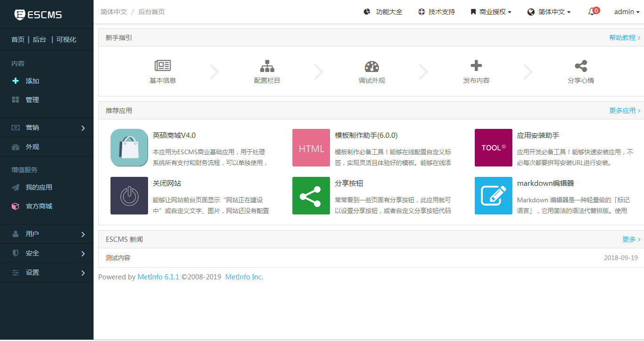Open the 商业授权 dropdown

point(491,12)
